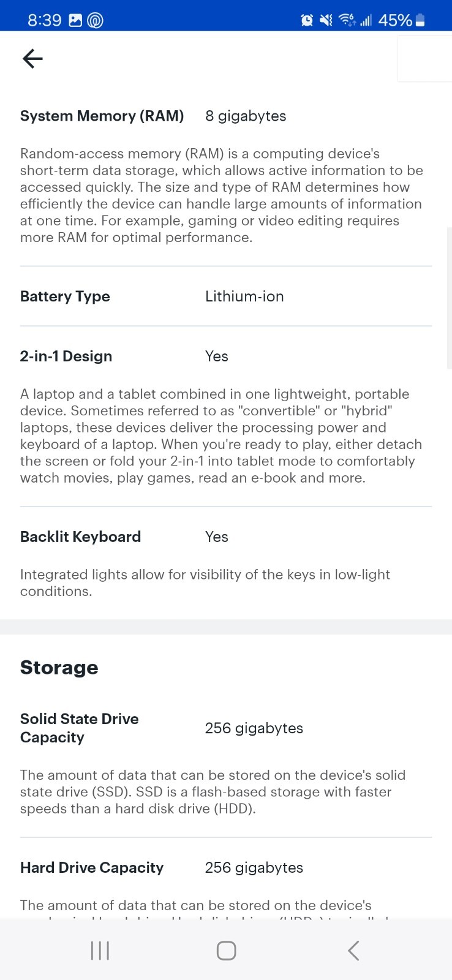Screen dimensions: 452x980
Task: Select the Solid State Drive Capacity label
Action: [x=80, y=728]
